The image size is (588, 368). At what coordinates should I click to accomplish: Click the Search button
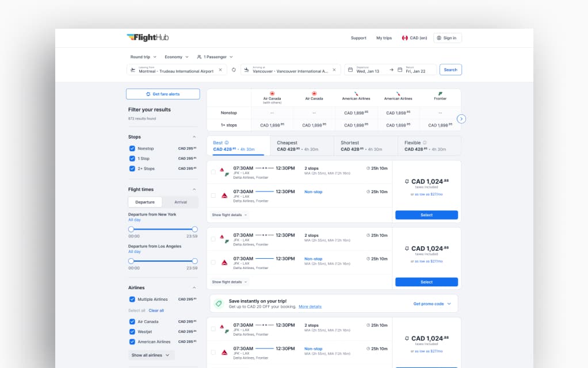450,70
